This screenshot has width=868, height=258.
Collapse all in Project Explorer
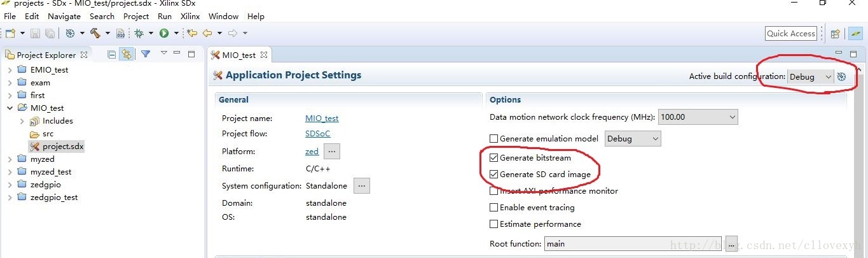coord(112,55)
